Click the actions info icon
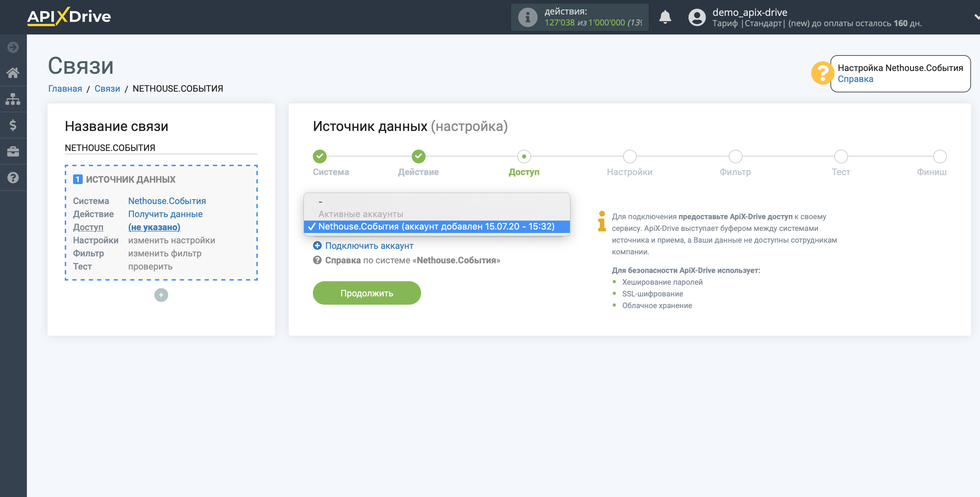Screen dimensions: 980x497 (527, 17)
